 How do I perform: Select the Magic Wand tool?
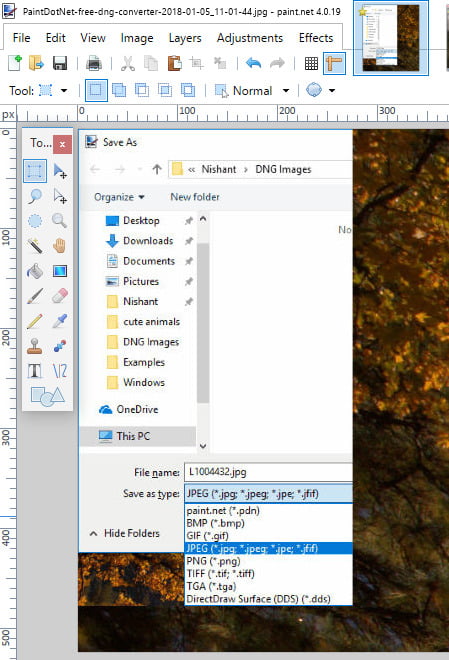35,245
